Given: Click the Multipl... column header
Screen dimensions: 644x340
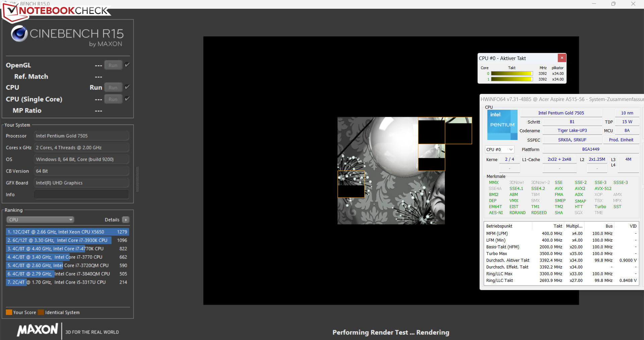Looking at the screenshot, I should click(574, 226).
